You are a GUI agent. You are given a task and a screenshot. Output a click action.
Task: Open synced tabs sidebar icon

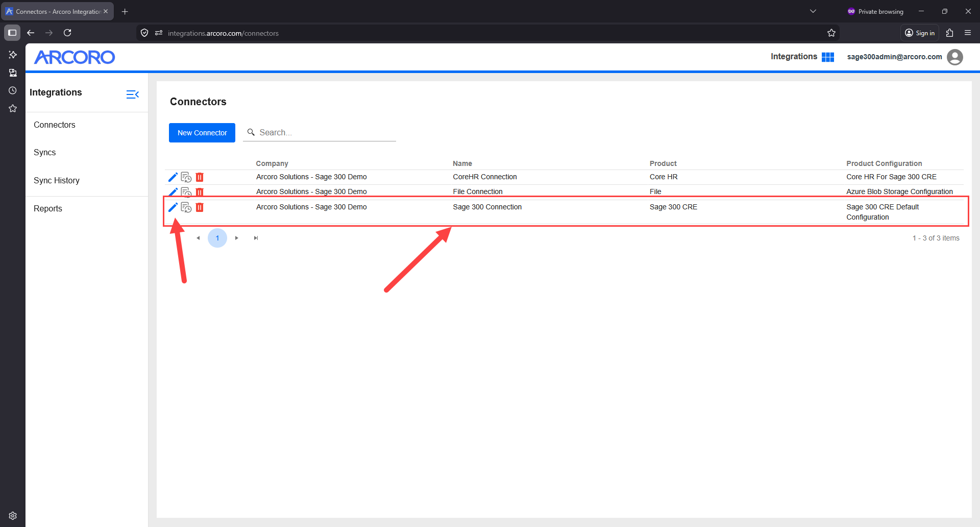click(x=13, y=73)
